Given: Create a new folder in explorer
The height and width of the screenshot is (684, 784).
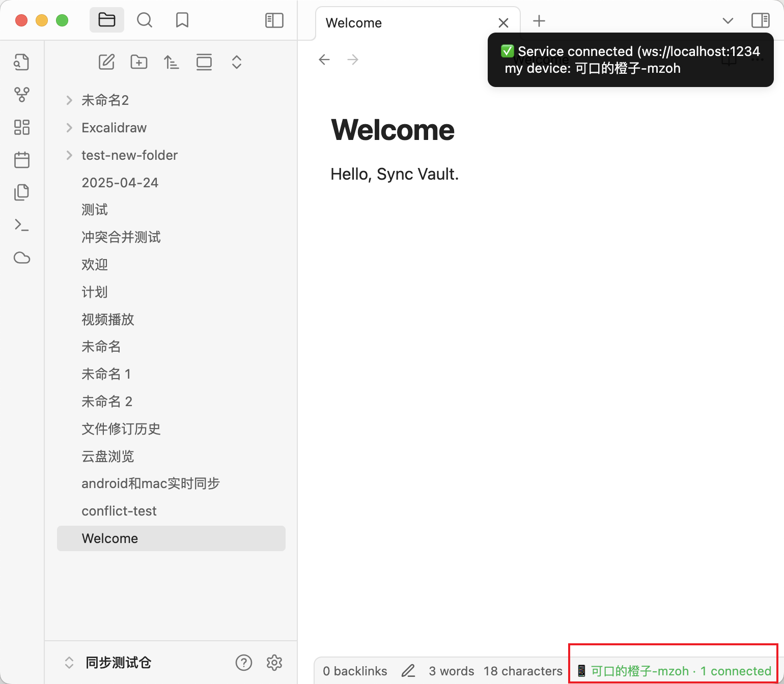Looking at the screenshot, I should (139, 62).
